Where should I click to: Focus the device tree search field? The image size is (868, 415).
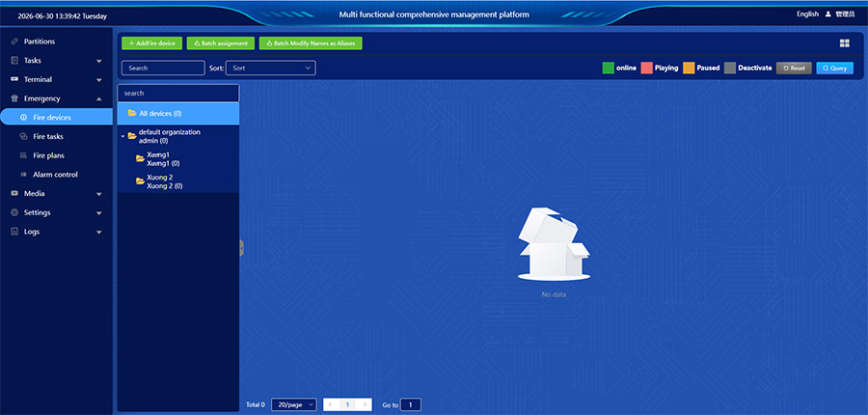[178, 93]
